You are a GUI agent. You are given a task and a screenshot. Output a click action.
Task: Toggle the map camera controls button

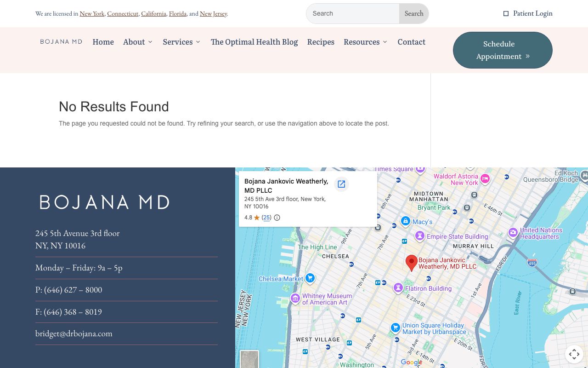tap(574, 354)
